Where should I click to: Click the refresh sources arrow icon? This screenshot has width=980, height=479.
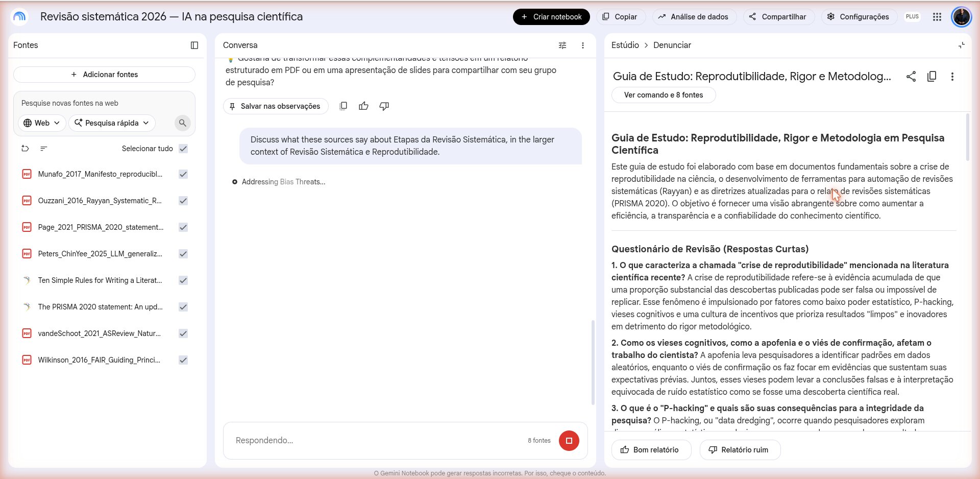point(25,149)
